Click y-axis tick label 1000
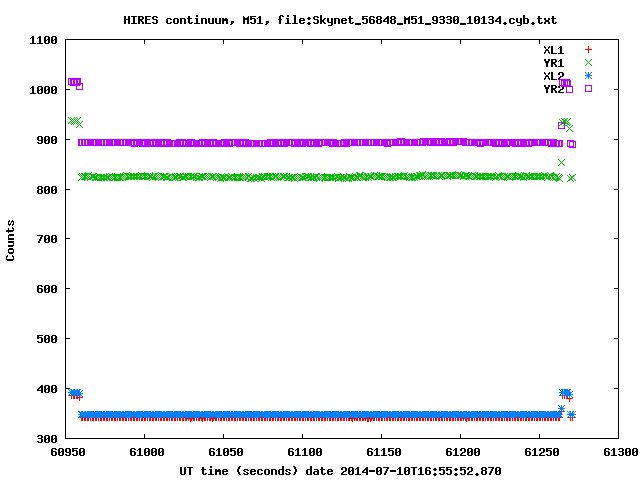This screenshot has width=640, height=480. click(43, 90)
